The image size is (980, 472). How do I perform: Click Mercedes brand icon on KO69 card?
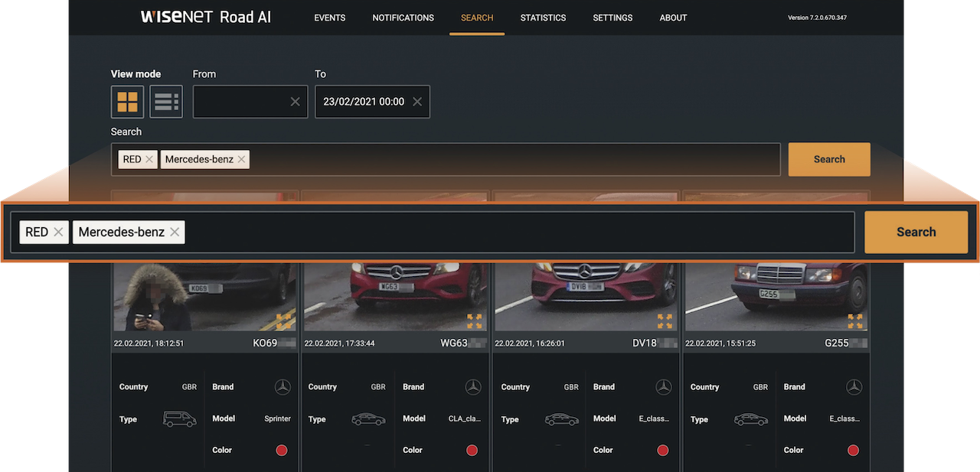pos(283,387)
